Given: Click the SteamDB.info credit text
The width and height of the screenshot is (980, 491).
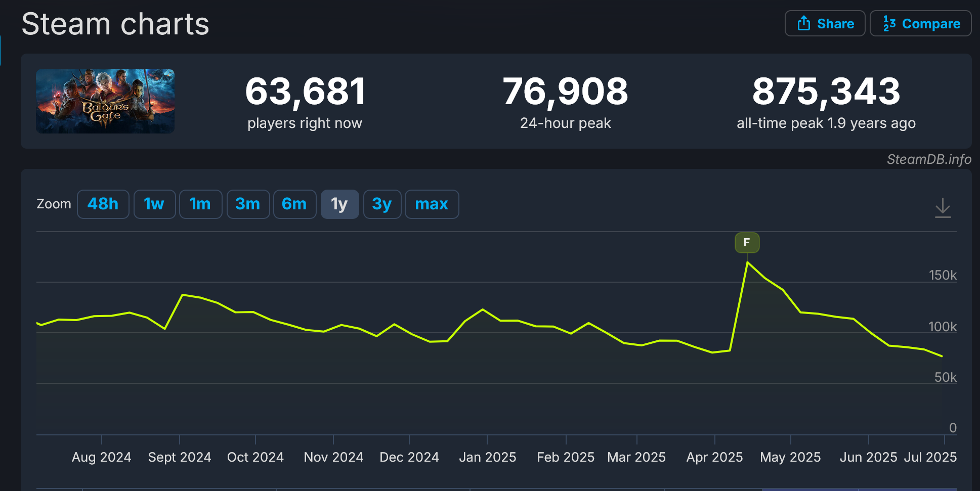Looking at the screenshot, I should point(929,159).
